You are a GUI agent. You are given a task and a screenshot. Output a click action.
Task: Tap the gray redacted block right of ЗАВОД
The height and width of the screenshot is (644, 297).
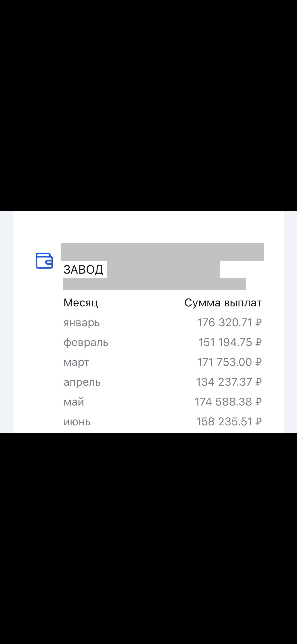(x=163, y=270)
